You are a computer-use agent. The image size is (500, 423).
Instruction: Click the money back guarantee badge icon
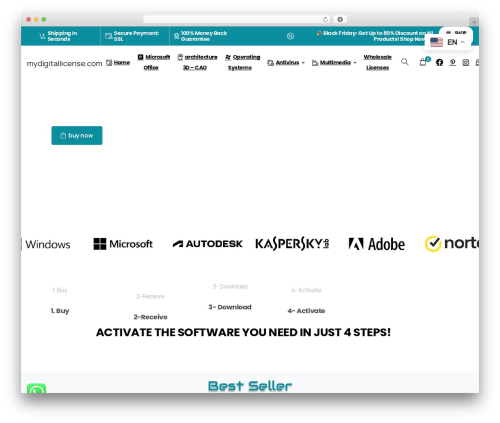(176, 36)
